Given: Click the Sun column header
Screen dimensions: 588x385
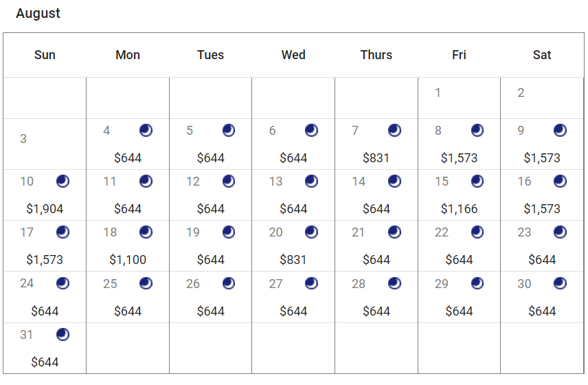Looking at the screenshot, I should click(45, 55).
